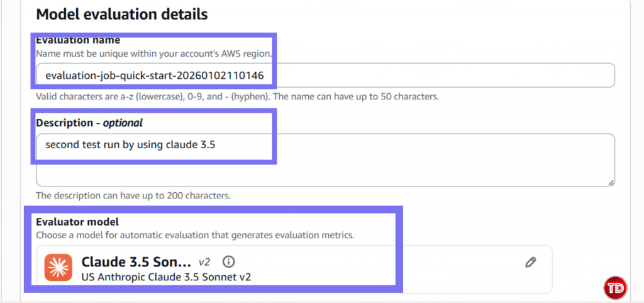Click the Anthropic logo on model card
Viewport: 644px width, 303px height.
(58, 267)
